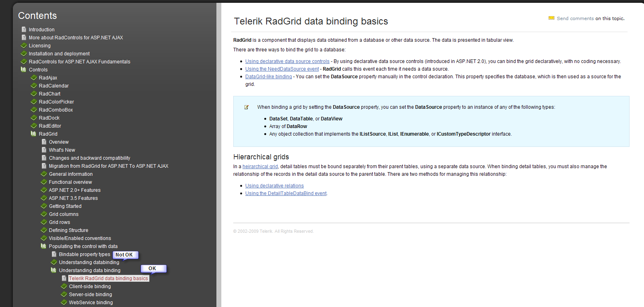
Task: Open the More about RadControls for ASP.NET AJAX topic
Action: point(76,38)
